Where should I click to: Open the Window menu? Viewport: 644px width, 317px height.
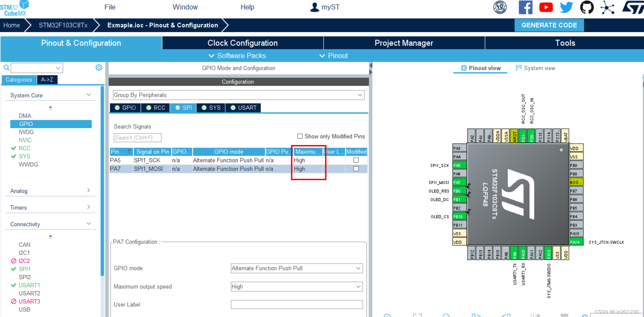coord(185,7)
